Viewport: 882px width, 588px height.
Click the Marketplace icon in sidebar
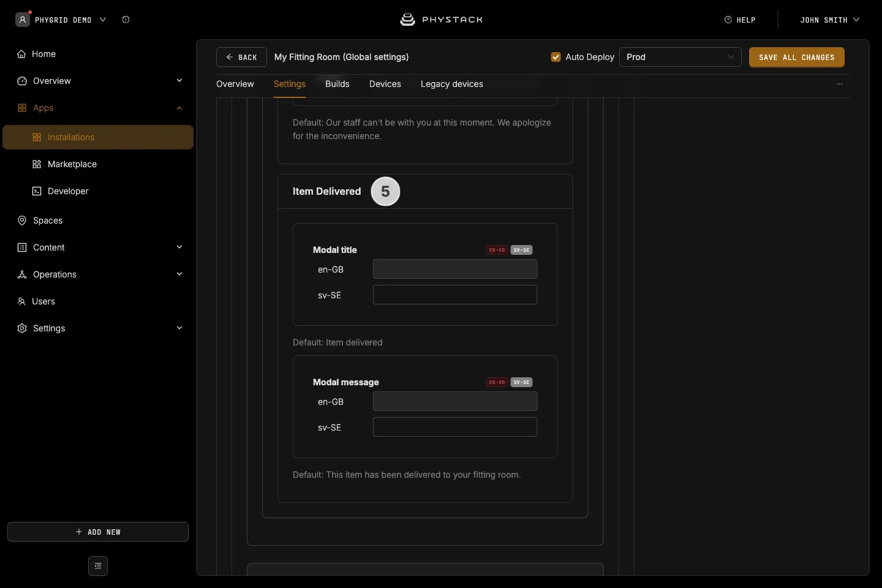(37, 164)
